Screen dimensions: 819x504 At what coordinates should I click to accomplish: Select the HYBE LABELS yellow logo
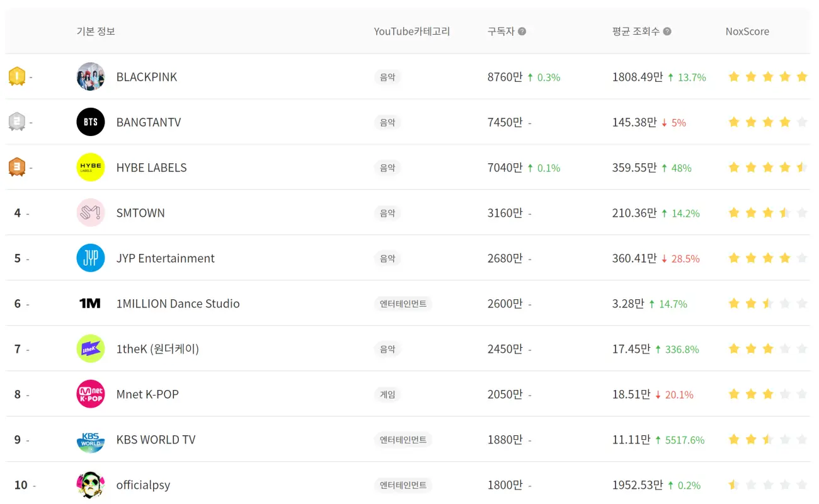[91, 168]
